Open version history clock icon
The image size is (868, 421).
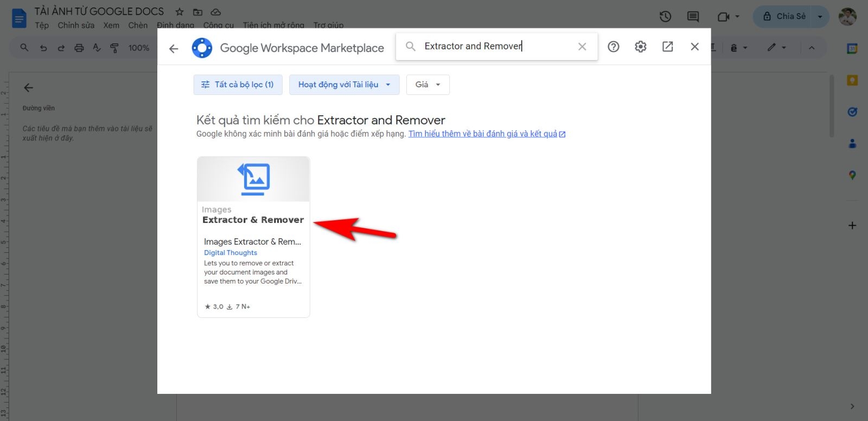click(x=666, y=17)
